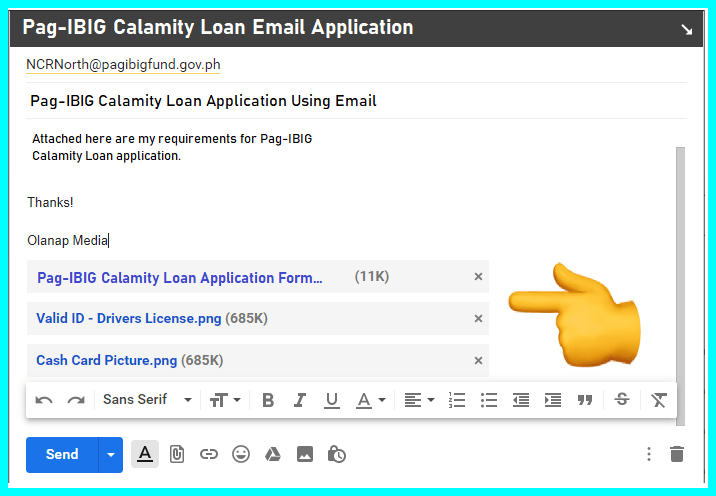Attach files with the paperclip icon
This screenshot has width=716, height=496.
[x=177, y=454]
